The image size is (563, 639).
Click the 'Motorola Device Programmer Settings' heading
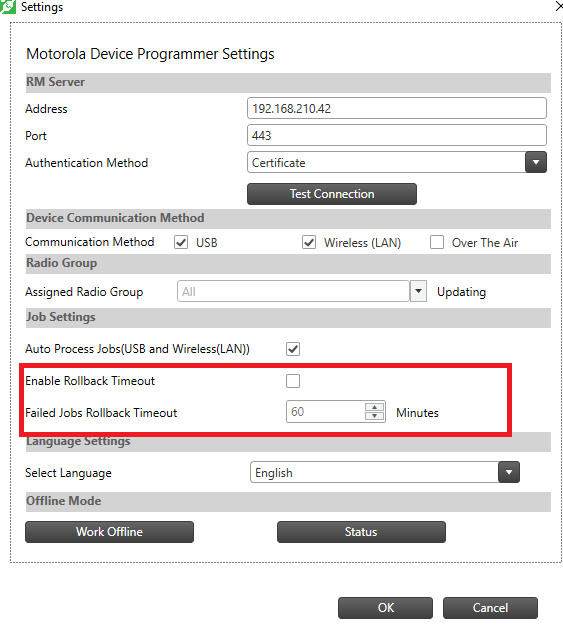(150, 54)
